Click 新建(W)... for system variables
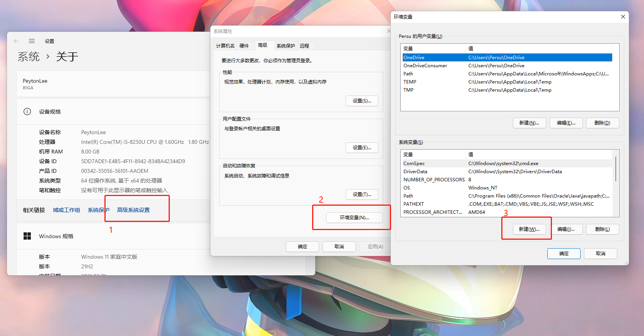The height and width of the screenshot is (336, 644). [530, 229]
